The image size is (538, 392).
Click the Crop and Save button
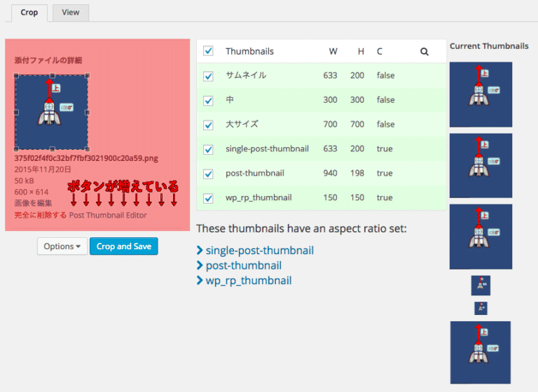(x=124, y=246)
